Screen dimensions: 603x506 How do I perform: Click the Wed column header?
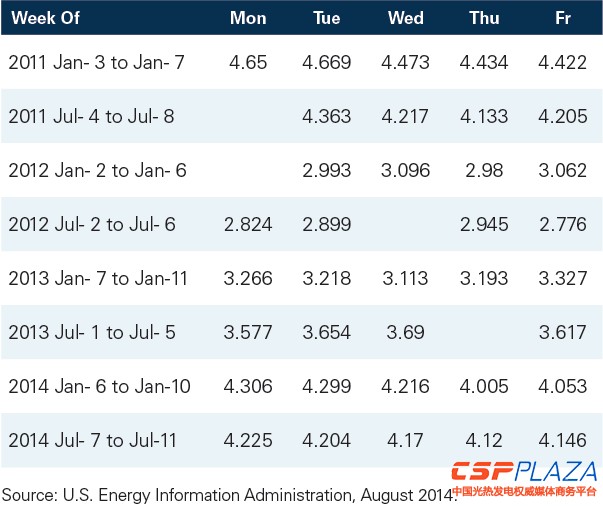point(405,17)
